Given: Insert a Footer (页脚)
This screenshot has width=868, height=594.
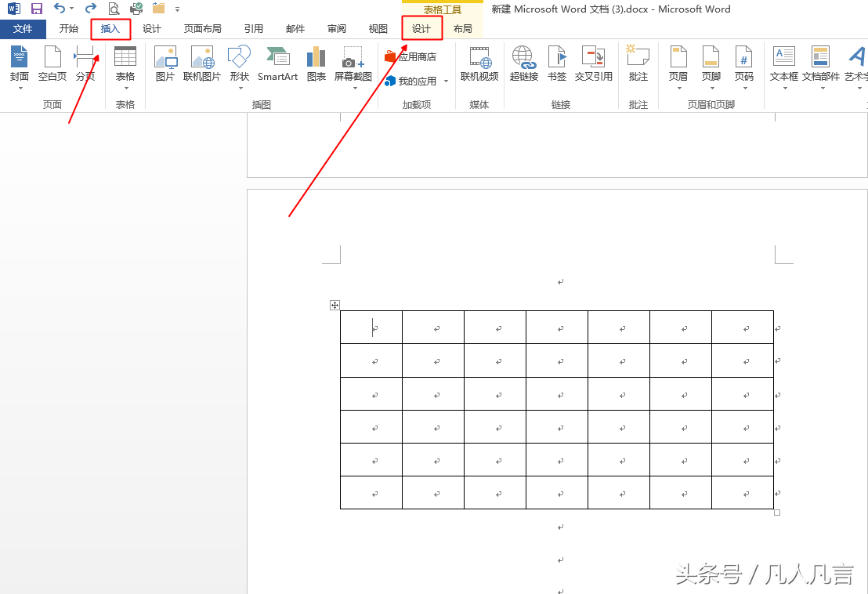Looking at the screenshot, I should (x=711, y=63).
